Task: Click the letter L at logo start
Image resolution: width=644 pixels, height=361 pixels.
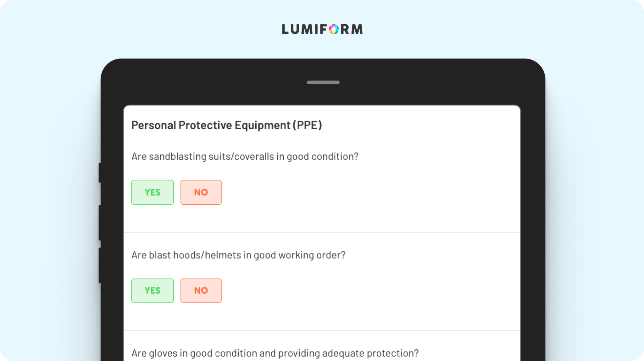Action: (285, 29)
